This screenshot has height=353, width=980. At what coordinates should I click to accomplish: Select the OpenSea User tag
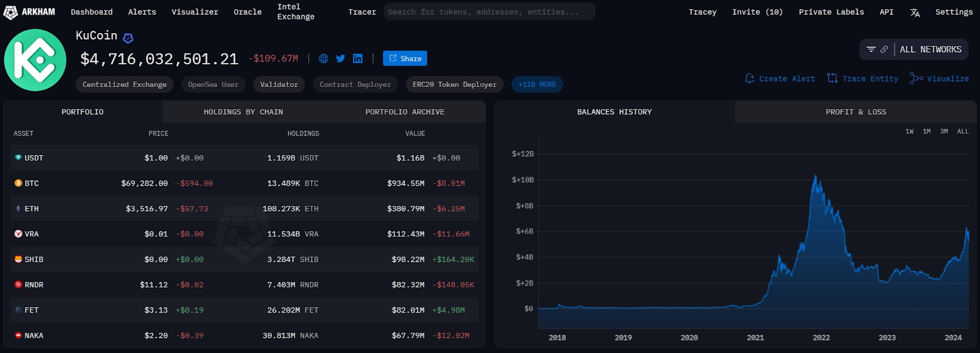point(213,85)
